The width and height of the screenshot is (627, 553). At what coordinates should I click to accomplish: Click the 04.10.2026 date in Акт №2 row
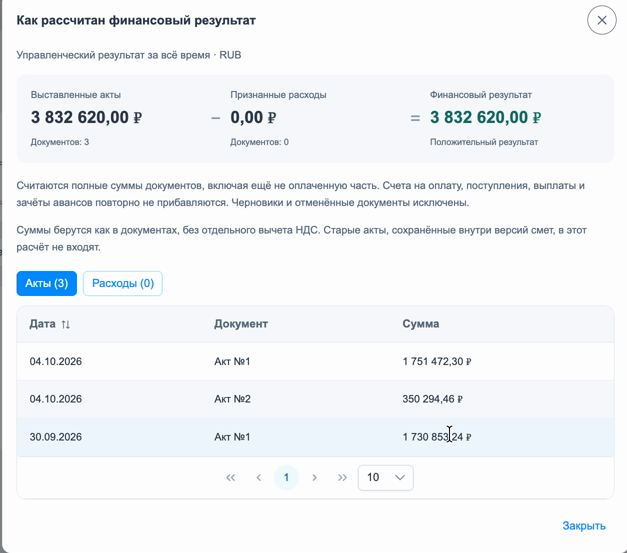tap(56, 399)
